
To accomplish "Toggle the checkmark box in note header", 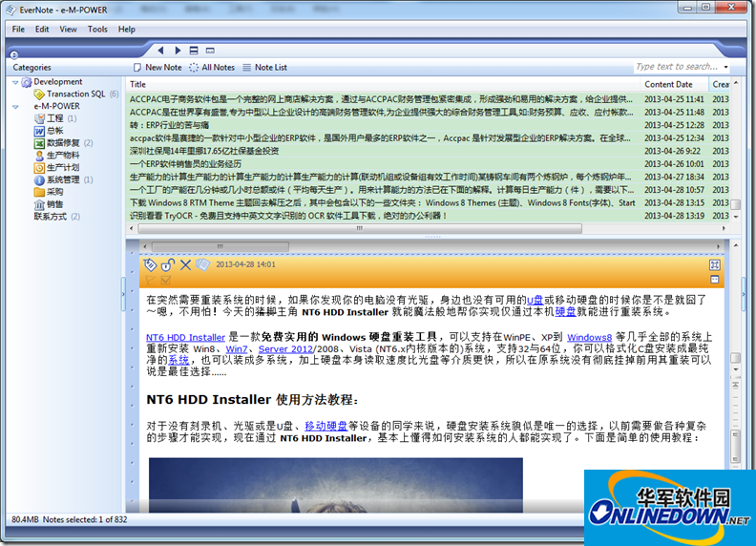I will (x=166, y=280).
